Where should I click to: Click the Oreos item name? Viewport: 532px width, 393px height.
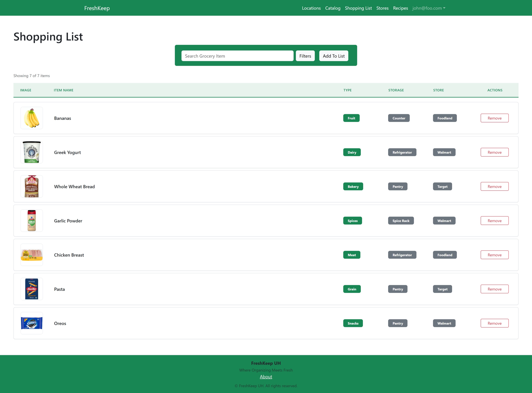click(60, 324)
